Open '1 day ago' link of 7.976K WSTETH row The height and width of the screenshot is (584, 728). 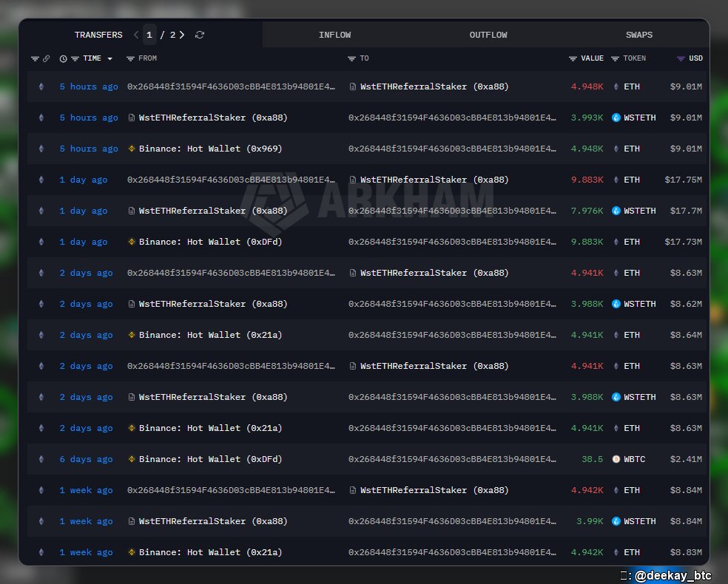[83, 211]
